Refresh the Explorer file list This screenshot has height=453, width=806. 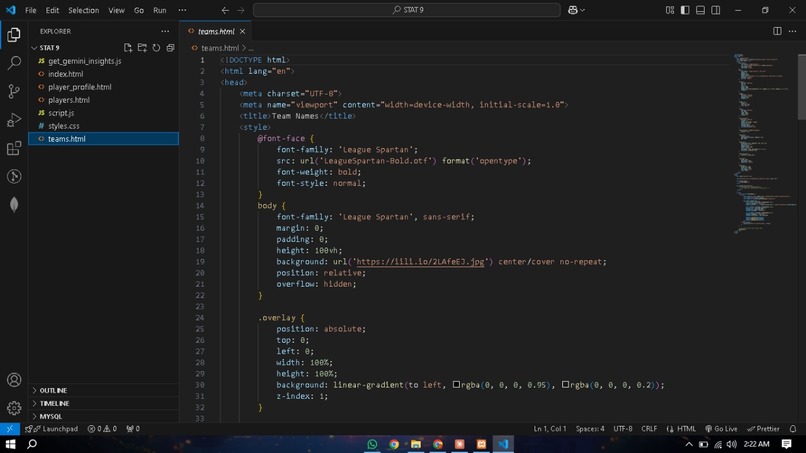[156, 48]
